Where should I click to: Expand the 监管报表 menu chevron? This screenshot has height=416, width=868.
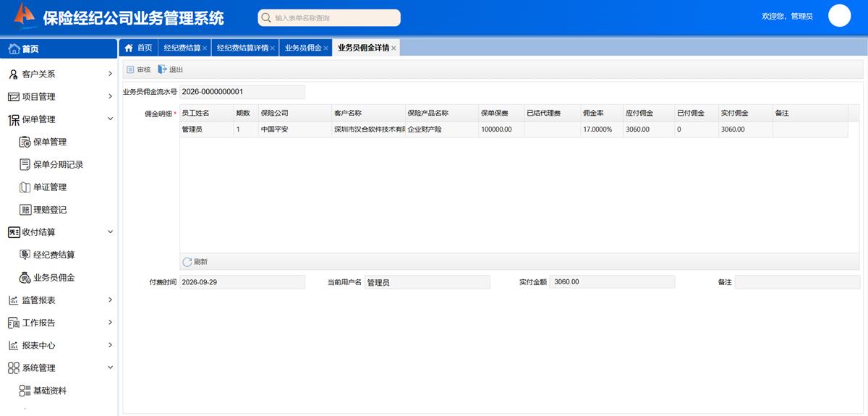(110, 300)
